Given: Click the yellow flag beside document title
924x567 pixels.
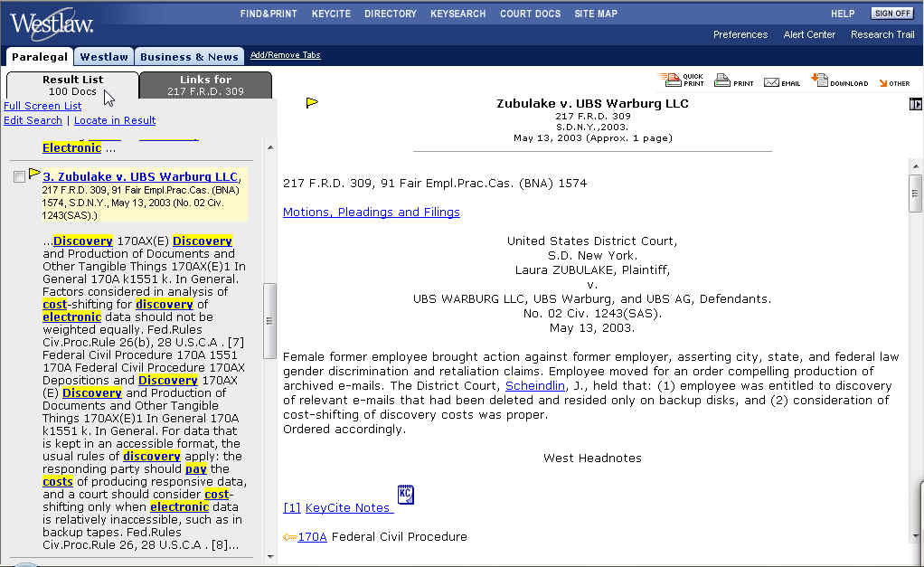Looking at the screenshot, I should coord(312,103).
